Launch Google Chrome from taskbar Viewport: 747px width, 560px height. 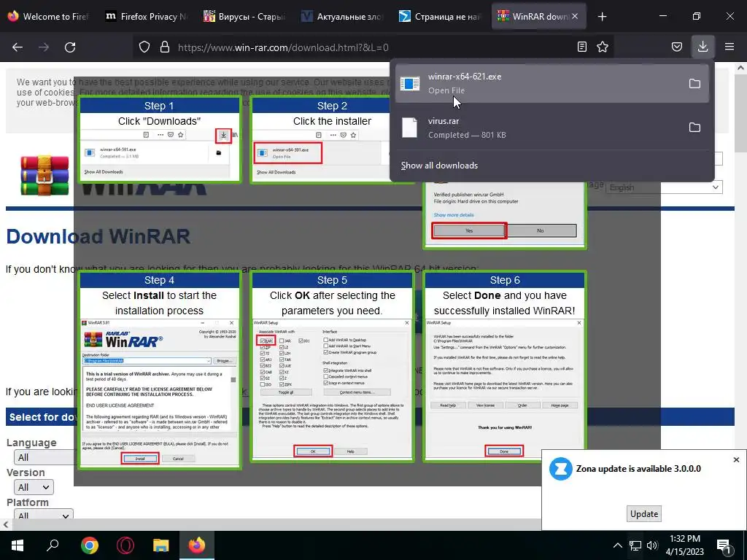[x=90, y=545]
